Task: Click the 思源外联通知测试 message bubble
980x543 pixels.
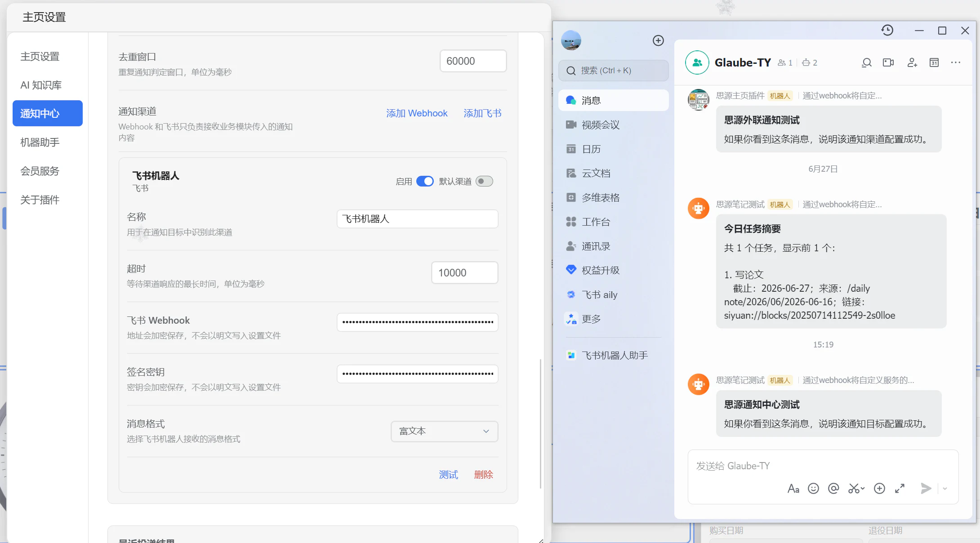Action: (829, 129)
